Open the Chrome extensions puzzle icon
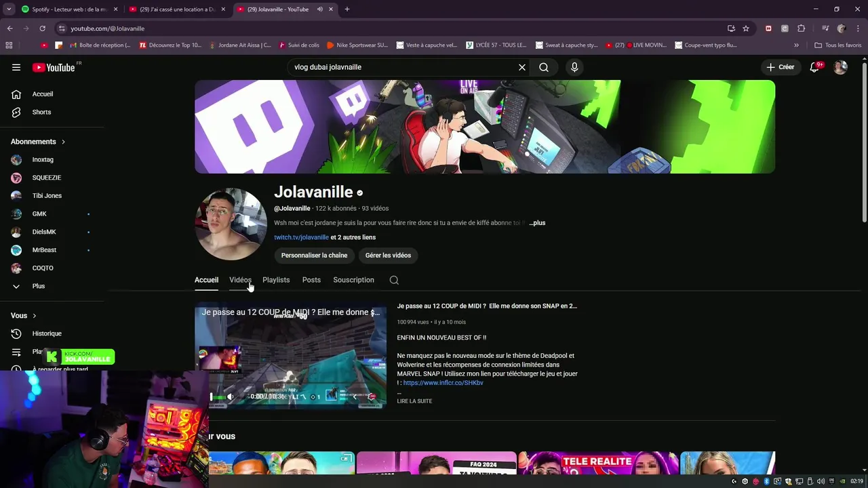 coord(801,28)
